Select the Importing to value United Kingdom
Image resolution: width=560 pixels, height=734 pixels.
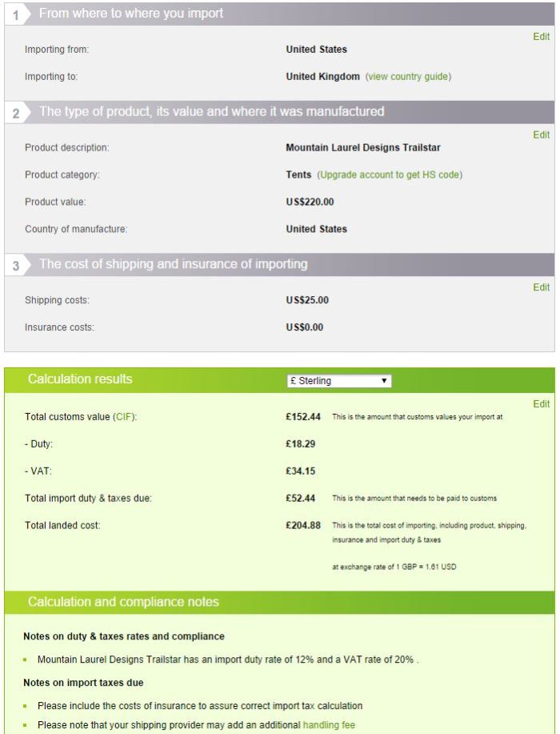pyautogui.click(x=322, y=77)
